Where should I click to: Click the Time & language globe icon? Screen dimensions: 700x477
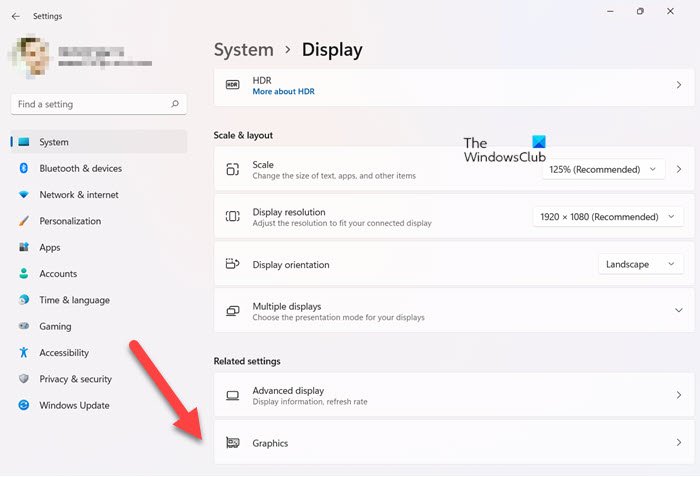coord(24,300)
